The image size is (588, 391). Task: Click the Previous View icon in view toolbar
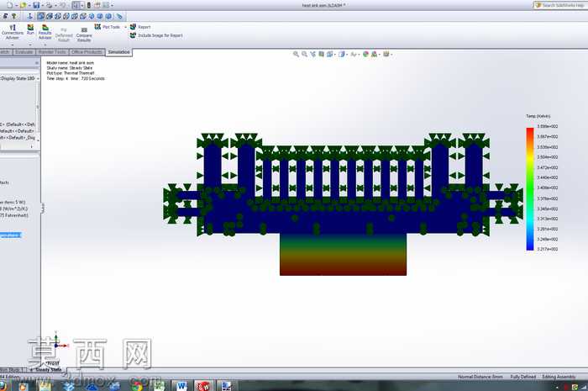pos(312,54)
